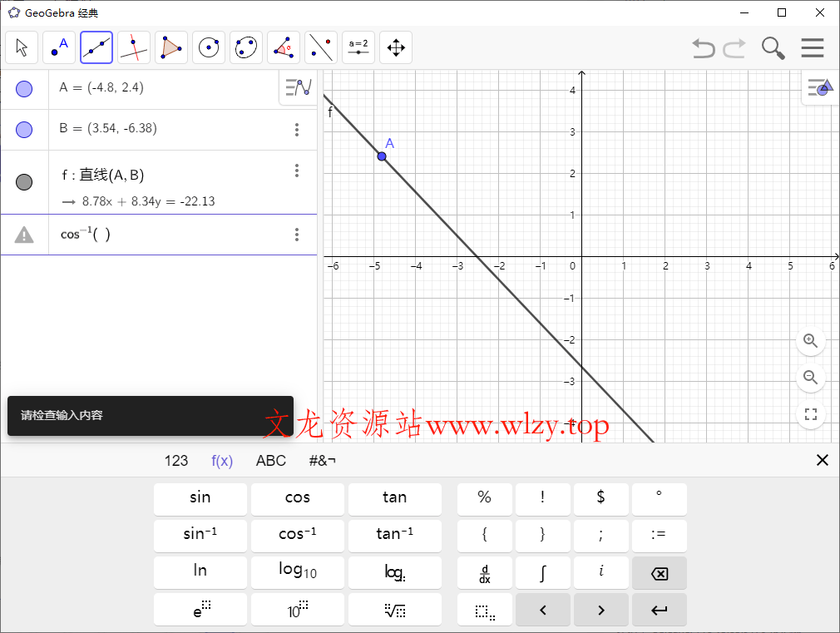Select the Move Graphics View tool
This screenshot has height=633, width=840.
tap(396, 47)
